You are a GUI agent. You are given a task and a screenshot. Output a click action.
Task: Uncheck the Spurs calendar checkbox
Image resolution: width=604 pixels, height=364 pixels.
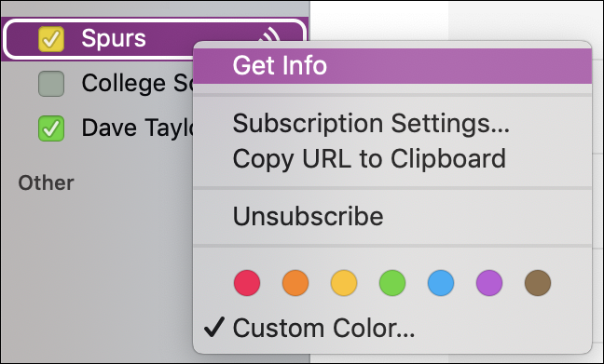[x=51, y=39]
